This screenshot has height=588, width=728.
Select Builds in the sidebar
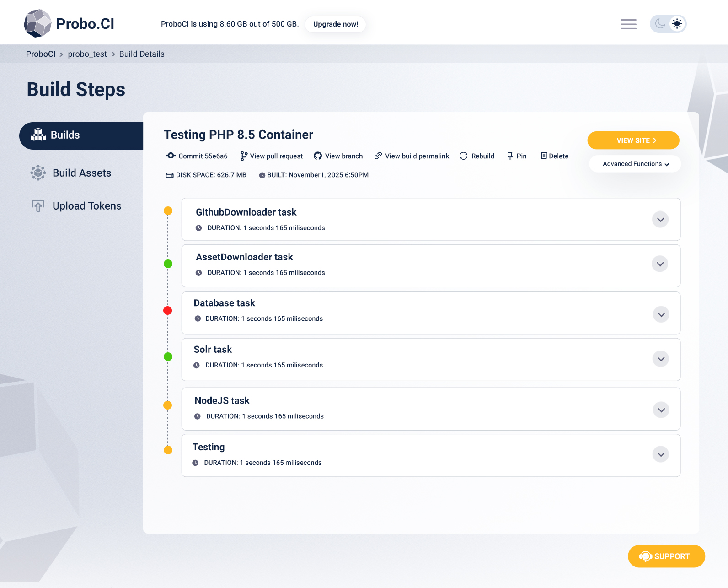[x=81, y=136]
